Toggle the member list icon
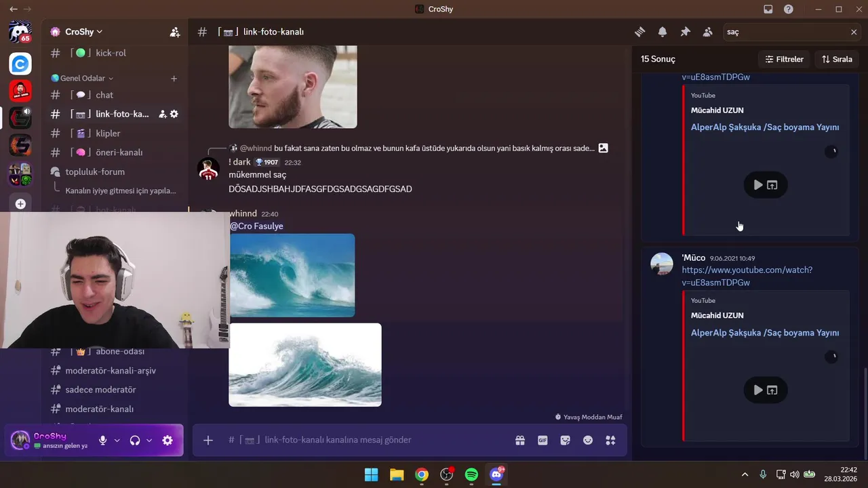The image size is (868, 488). point(708,32)
